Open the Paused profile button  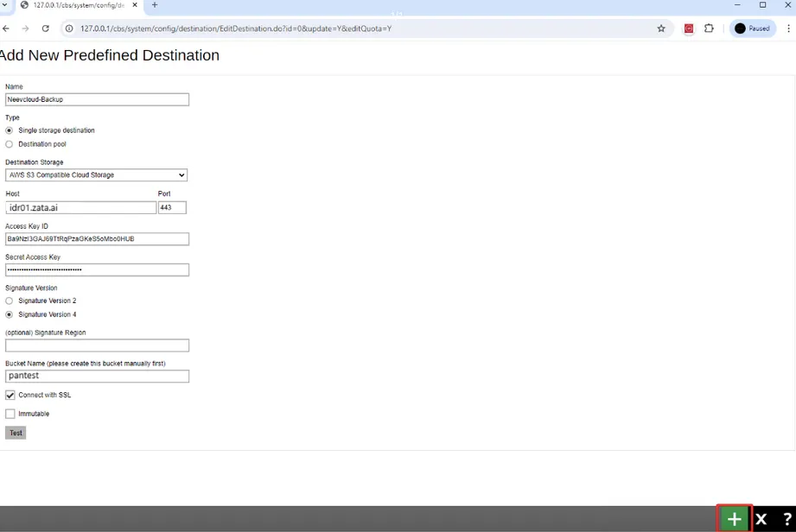(x=752, y=28)
